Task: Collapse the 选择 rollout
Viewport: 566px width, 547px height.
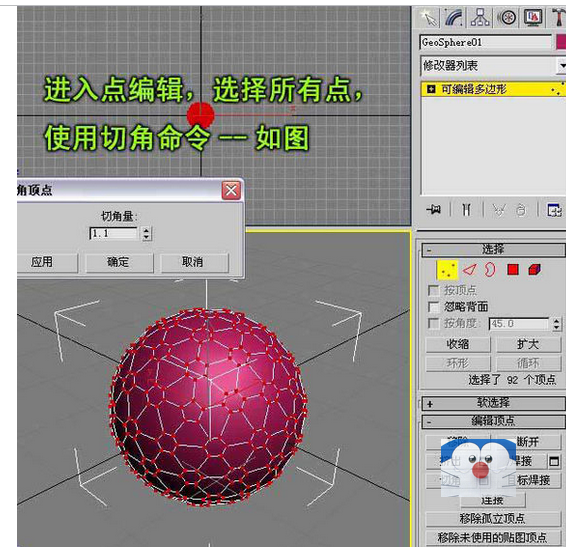Action: click(493, 249)
